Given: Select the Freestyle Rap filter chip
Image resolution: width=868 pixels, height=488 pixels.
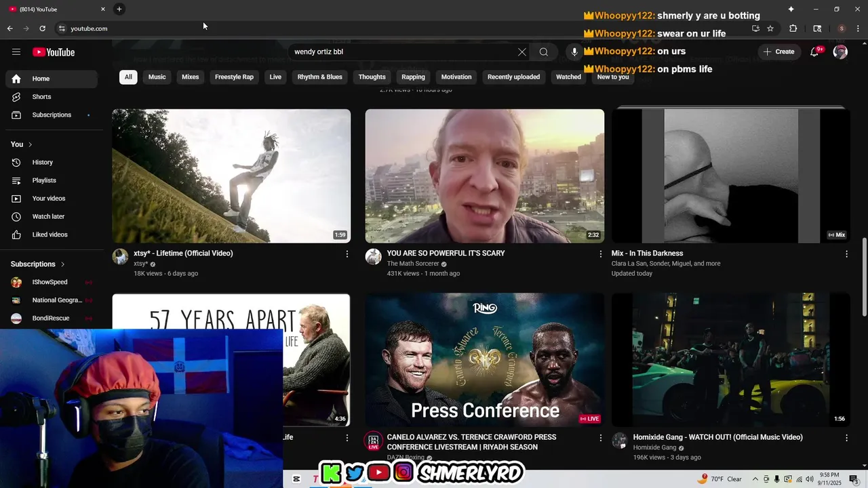Looking at the screenshot, I should point(234,77).
